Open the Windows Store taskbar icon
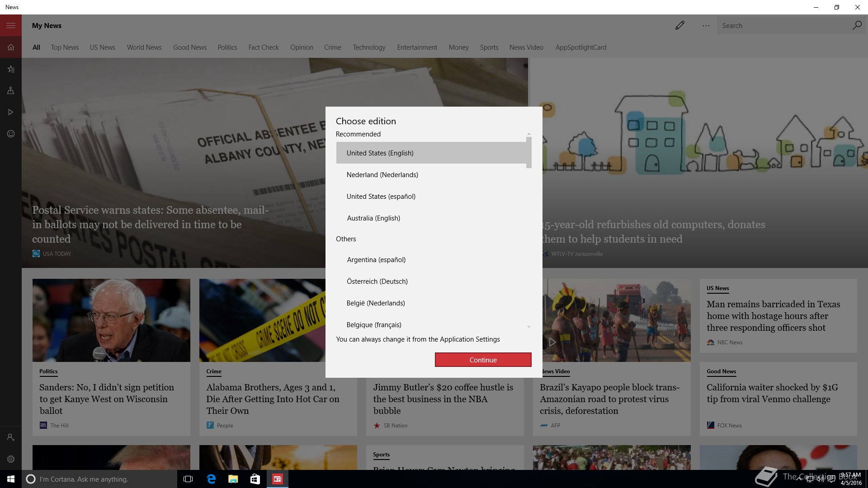Viewport: 868px width, 488px height. point(255,479)
